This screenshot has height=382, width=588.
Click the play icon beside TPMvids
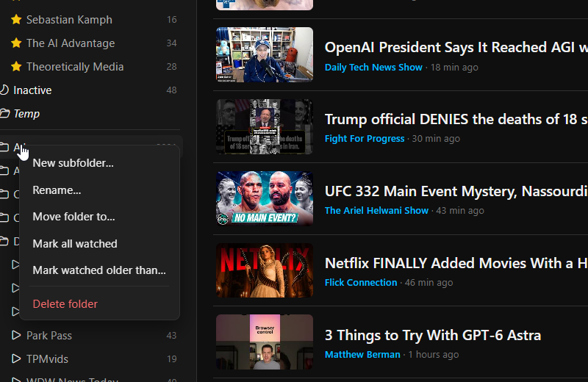(x=16, y=358)
